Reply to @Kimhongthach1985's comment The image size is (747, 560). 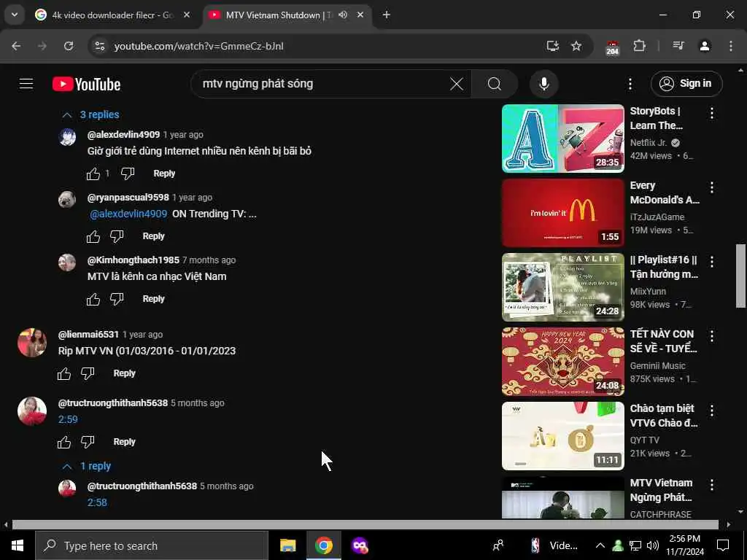pos(153,299)
